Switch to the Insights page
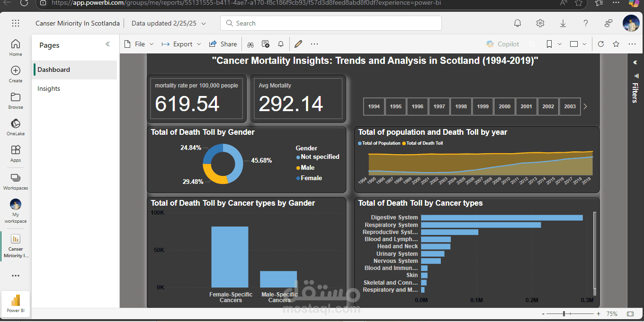Screen dimensions: 644x322 point(49,88)
